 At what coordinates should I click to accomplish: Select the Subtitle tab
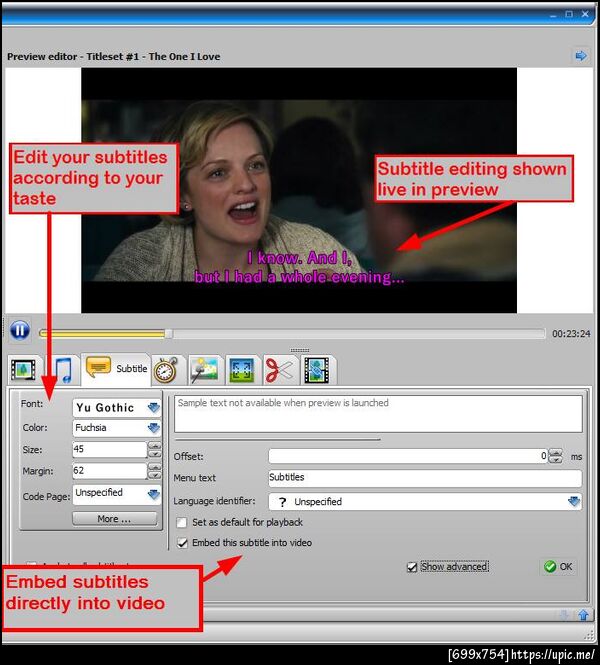pos(116,369)
